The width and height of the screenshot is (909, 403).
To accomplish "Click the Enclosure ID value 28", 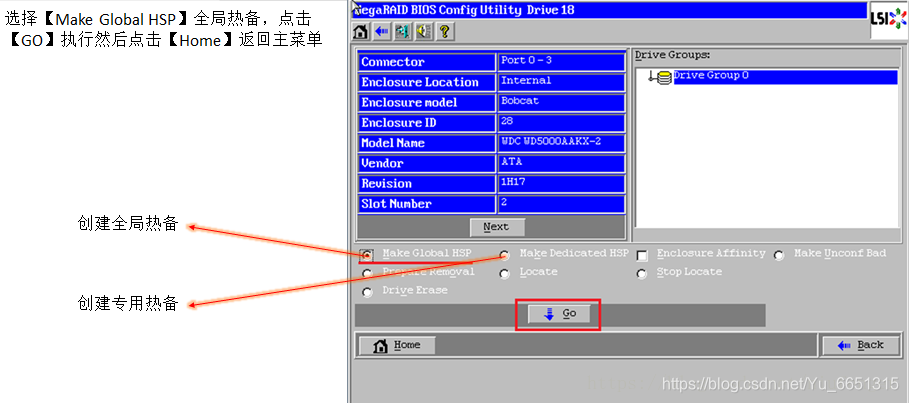I will point(561,123).
